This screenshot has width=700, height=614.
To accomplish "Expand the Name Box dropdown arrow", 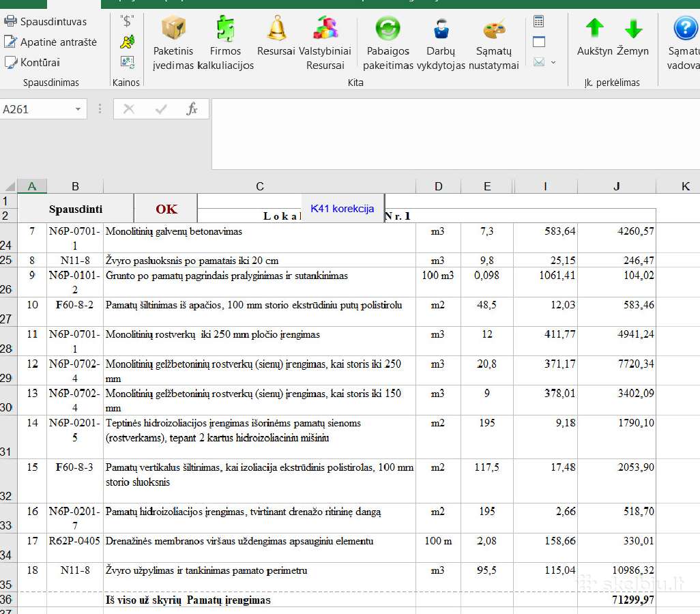I will click(x=78, y=109).
